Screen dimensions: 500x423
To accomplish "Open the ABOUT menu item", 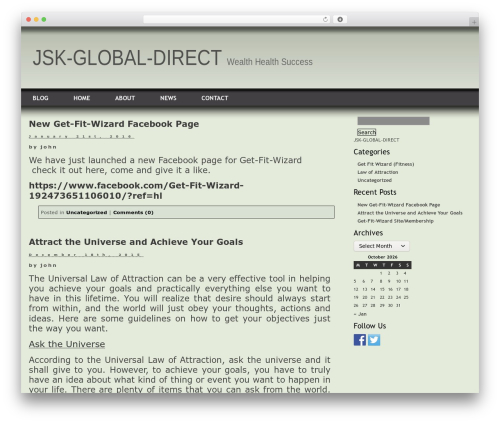I will (125, 98).
